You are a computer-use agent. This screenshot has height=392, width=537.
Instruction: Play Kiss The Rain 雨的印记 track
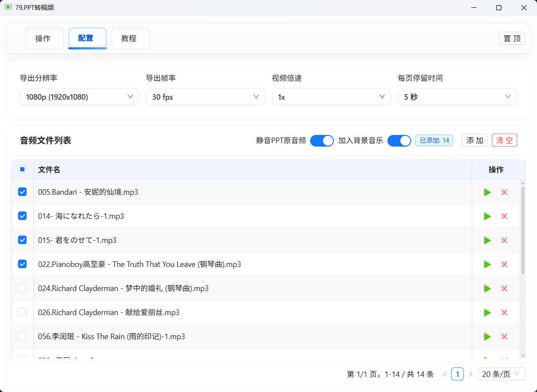click(x=487, y=337)
